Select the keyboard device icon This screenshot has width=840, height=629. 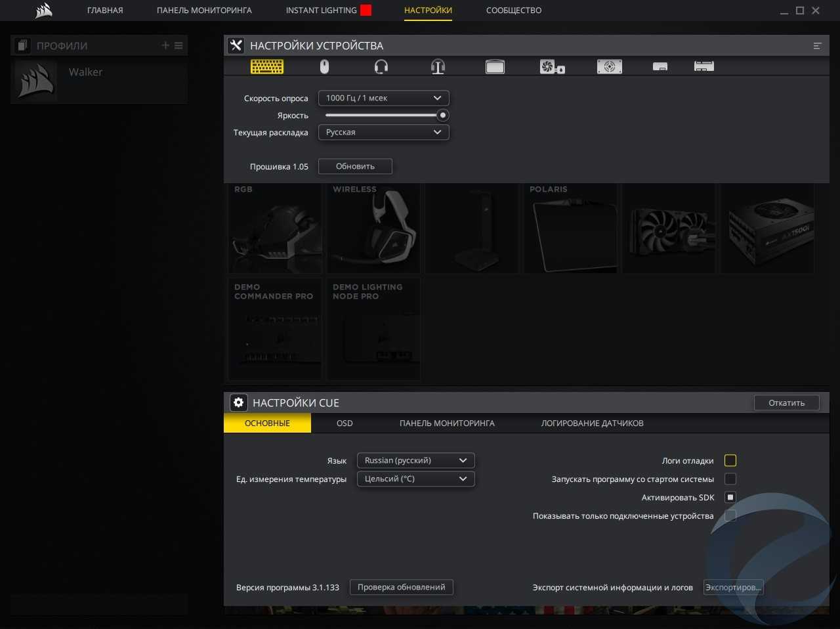[267, 66]
